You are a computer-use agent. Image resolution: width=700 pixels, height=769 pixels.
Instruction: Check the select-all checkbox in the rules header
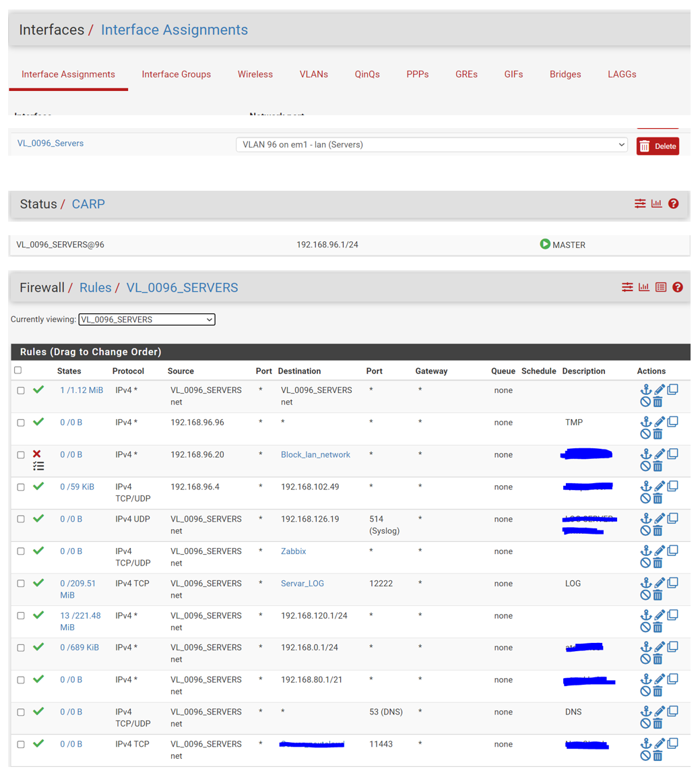18,370
